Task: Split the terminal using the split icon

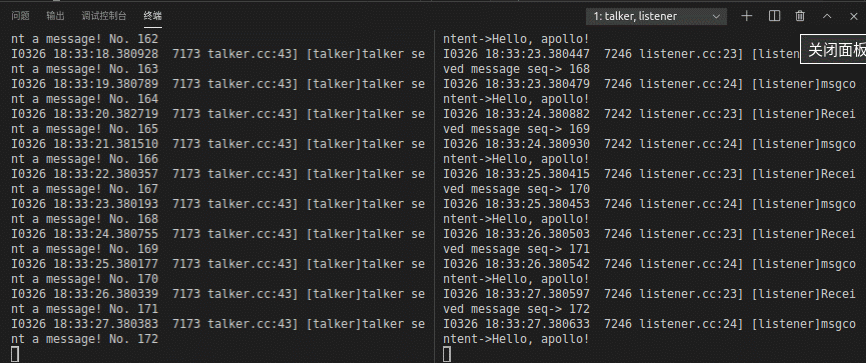Action: point(774,16)
